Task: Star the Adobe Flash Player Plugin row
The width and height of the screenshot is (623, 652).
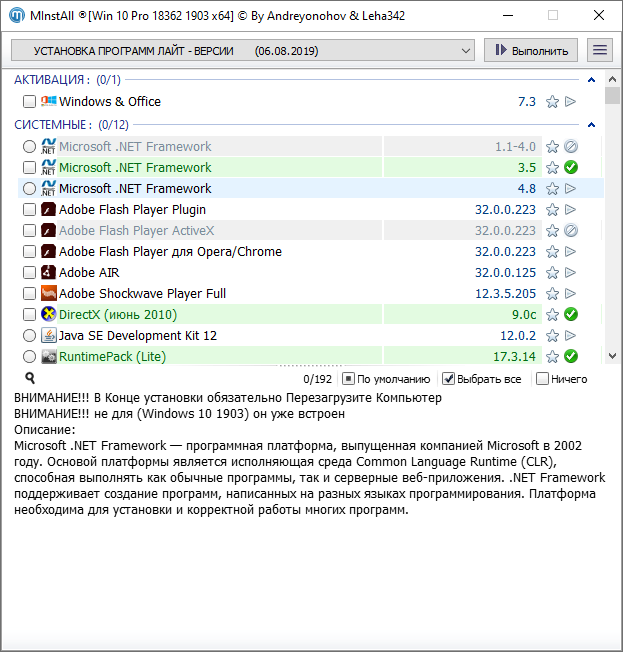Action: tap(552, 210)
